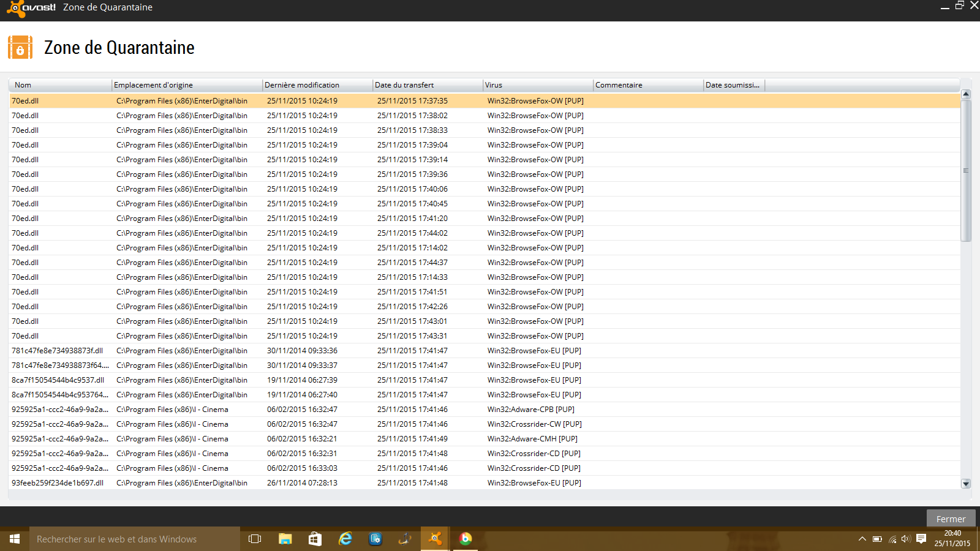Select file 8ca7f15054544b4c9537.dll
The height and width of the screenshot is (551, 980).
click(x=58, y=380)
